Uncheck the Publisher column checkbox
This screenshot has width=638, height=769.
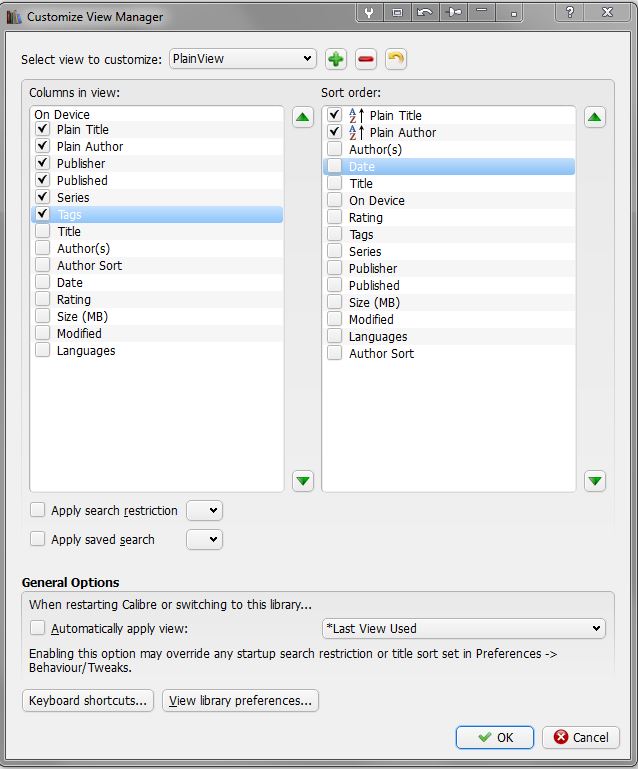(42, 163)
